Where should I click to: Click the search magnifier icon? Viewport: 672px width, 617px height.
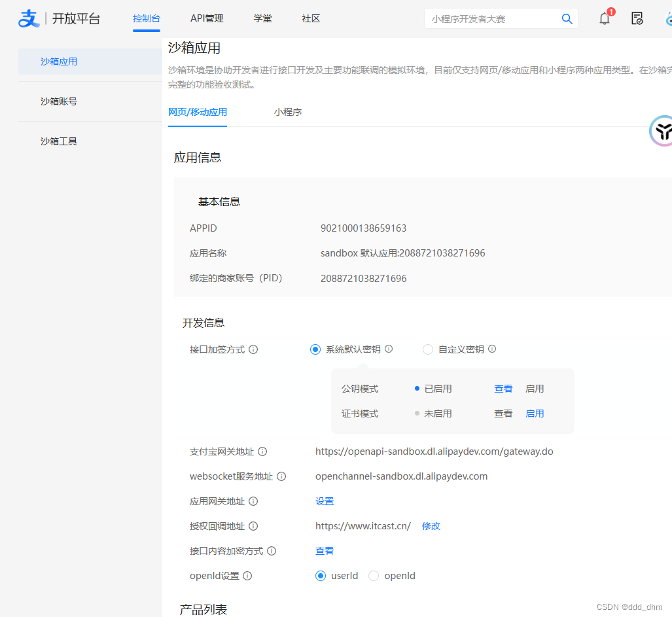(x=567, y=19)
